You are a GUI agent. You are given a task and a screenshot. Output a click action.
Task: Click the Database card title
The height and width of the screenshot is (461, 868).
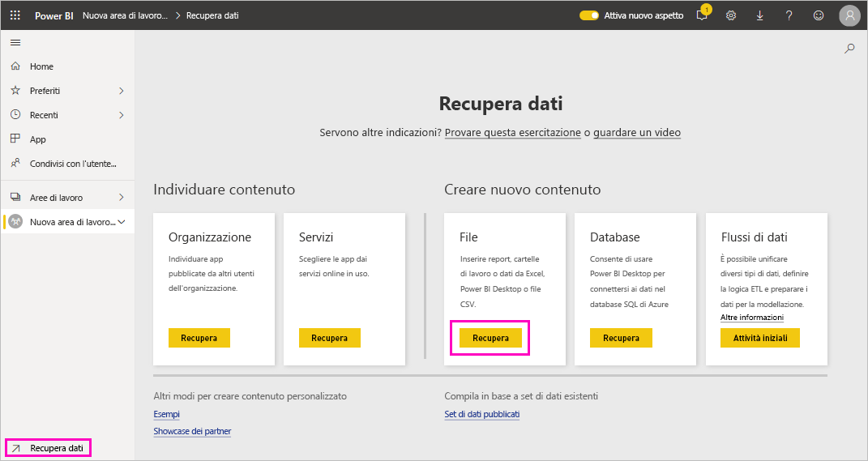pyautogui.click(x=615, y=237)
